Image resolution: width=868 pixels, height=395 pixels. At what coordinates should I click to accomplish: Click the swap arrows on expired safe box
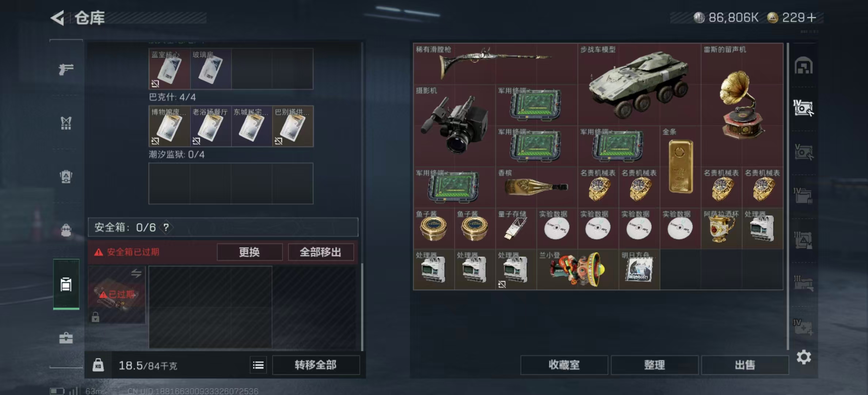tap(136, 273)
